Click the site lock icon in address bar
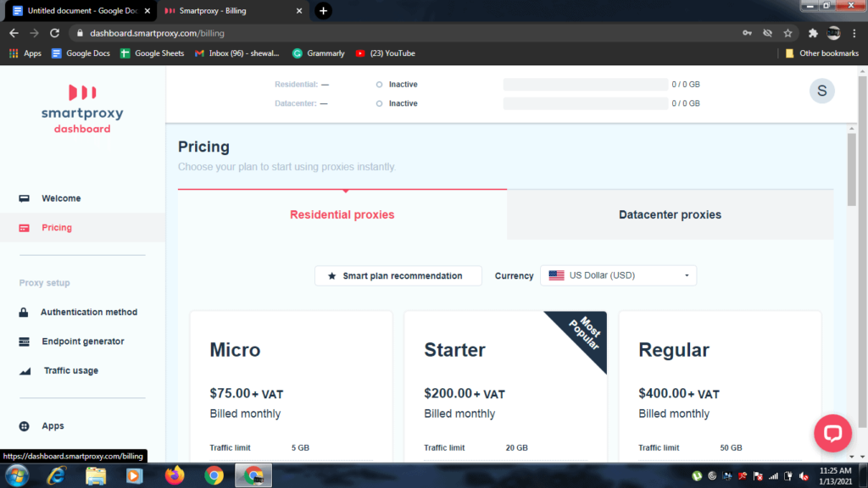 click(80, 33)
